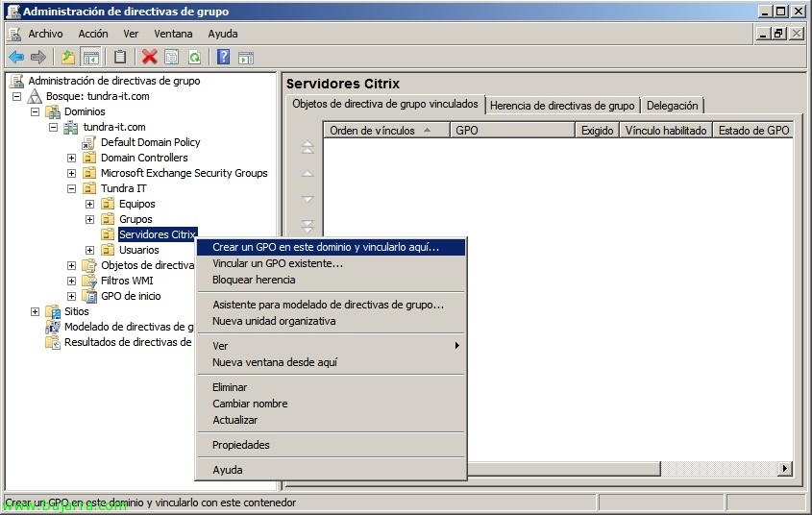Viewport: 812px width, 515px height.
Task: Open the Ver submenu in context menu
Action: tap(331, 346)
